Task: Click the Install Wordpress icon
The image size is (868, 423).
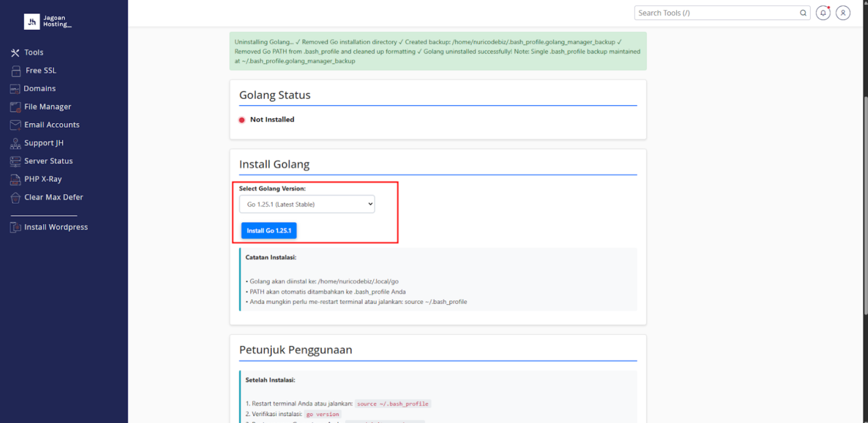Action: (15, 227)
